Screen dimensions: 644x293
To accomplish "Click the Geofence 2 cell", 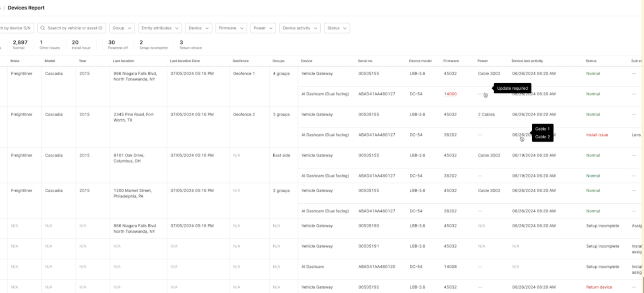I will click(x=244, y=114).
